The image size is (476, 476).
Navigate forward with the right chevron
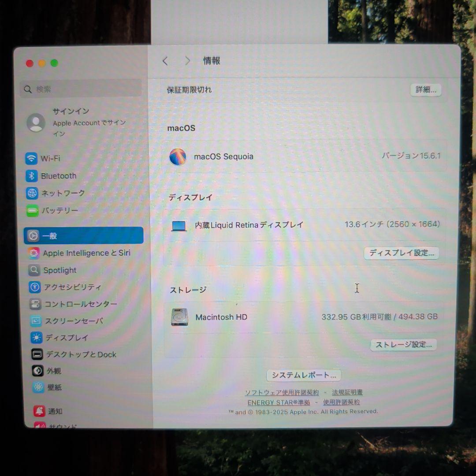point(187,61)
